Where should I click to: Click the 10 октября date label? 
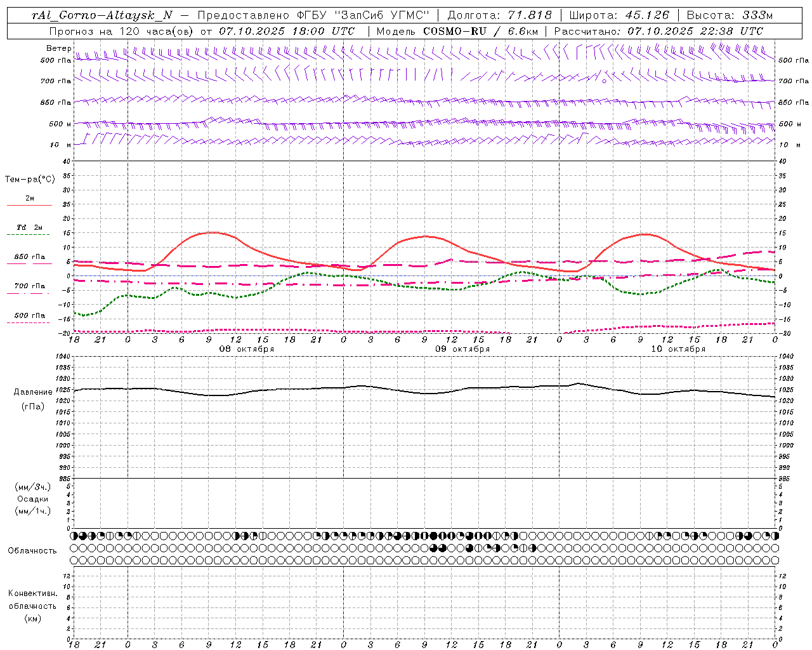point(678,349)
